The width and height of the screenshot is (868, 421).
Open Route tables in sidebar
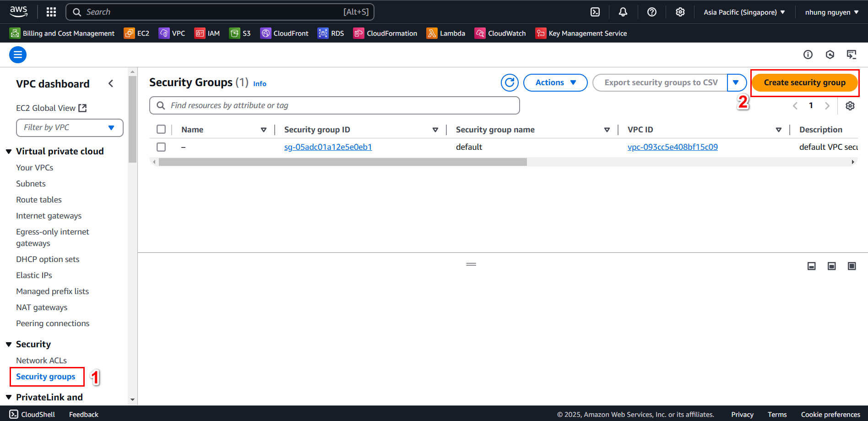pyautogui.click(x=39, y=200)
